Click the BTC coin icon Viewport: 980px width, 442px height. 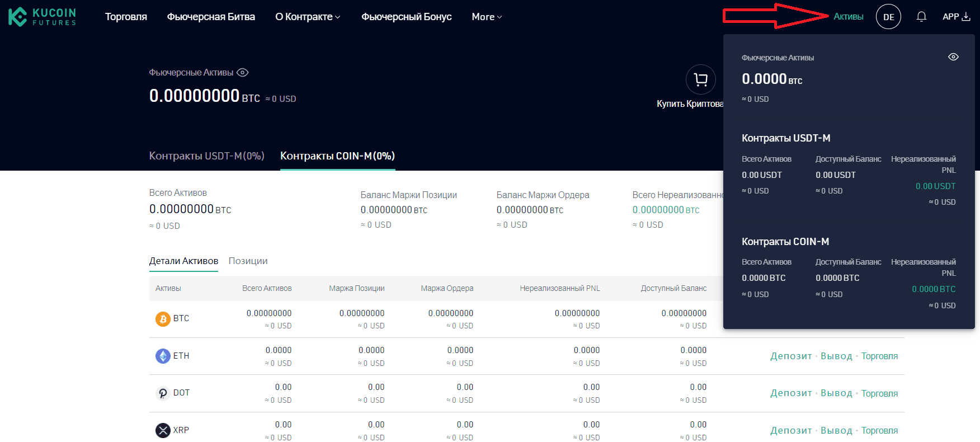point(163,319)
